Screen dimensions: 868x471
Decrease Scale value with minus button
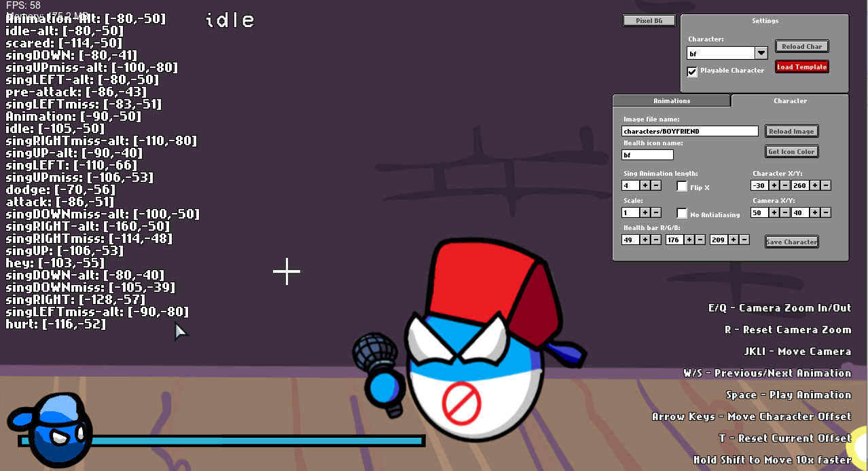(655, 212)
